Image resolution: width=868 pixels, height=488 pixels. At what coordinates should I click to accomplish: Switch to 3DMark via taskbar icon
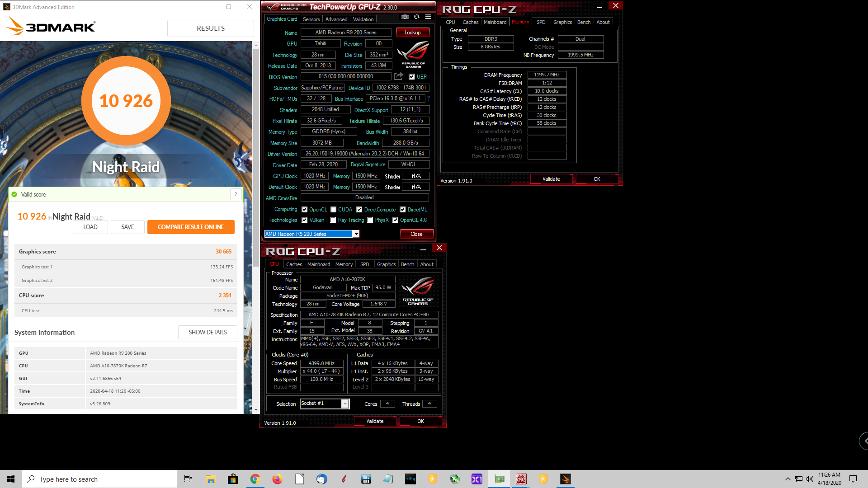pyautogui.click(x=566, y=479)
